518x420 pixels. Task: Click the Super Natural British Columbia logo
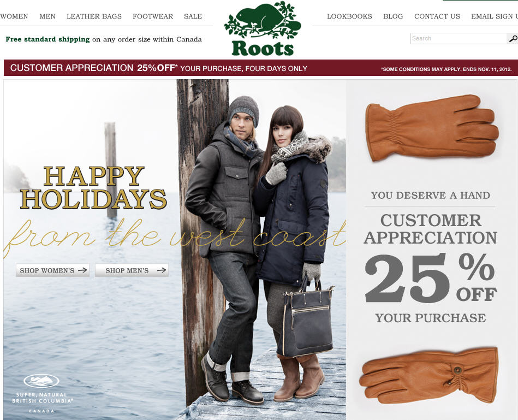(42, 393)
